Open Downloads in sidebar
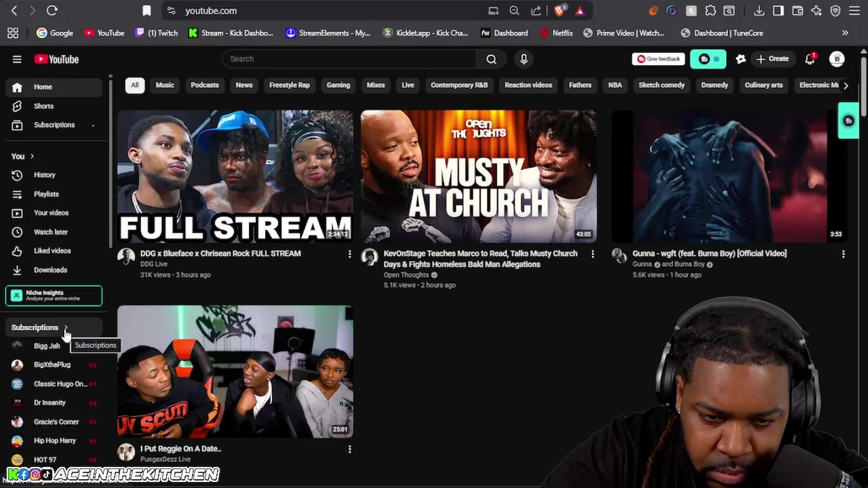 pyautogui.click(x=54, y=270)
